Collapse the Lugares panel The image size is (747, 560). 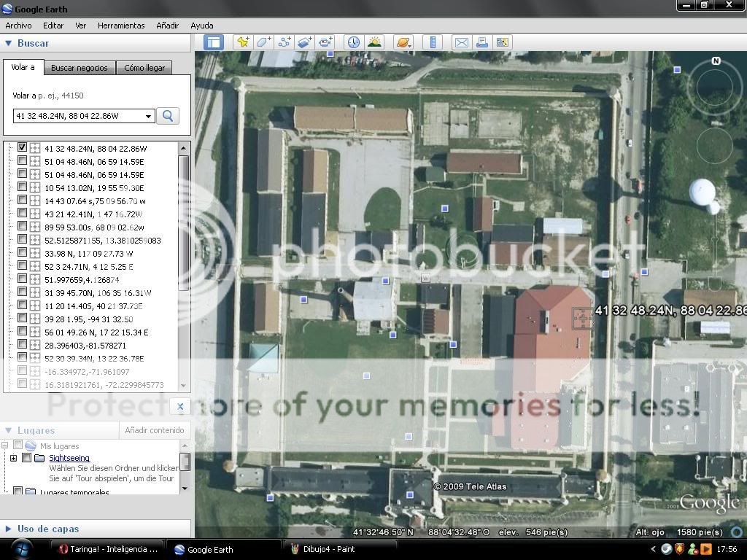point(8,430)
